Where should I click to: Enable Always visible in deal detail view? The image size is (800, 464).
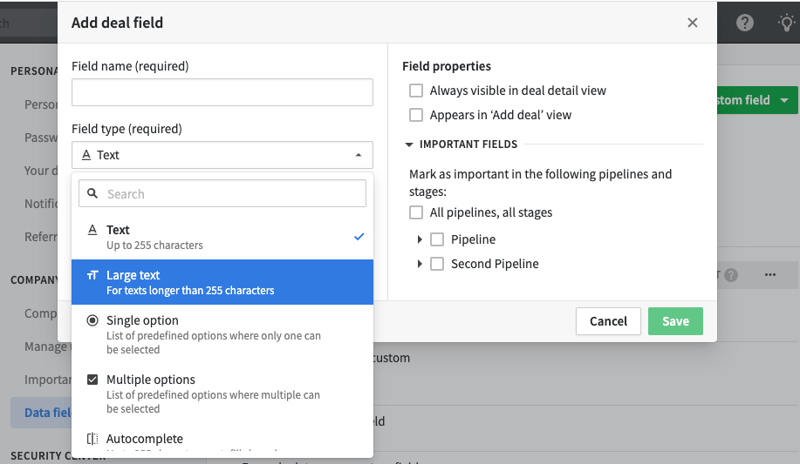[416, 91]
